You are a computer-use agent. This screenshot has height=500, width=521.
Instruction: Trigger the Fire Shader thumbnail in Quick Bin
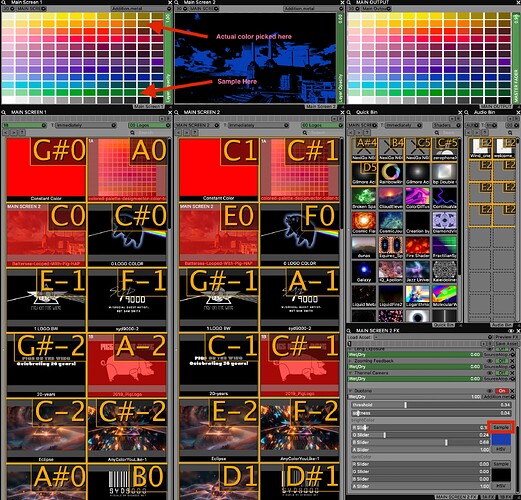point(417,247)
